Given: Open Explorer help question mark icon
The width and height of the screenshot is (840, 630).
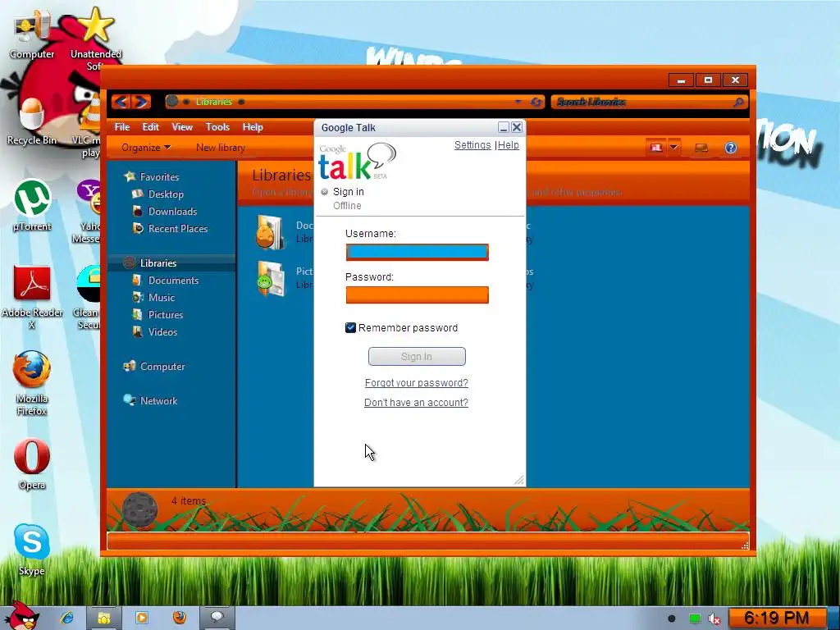Looking at the screenshot, I should [731, 148].
